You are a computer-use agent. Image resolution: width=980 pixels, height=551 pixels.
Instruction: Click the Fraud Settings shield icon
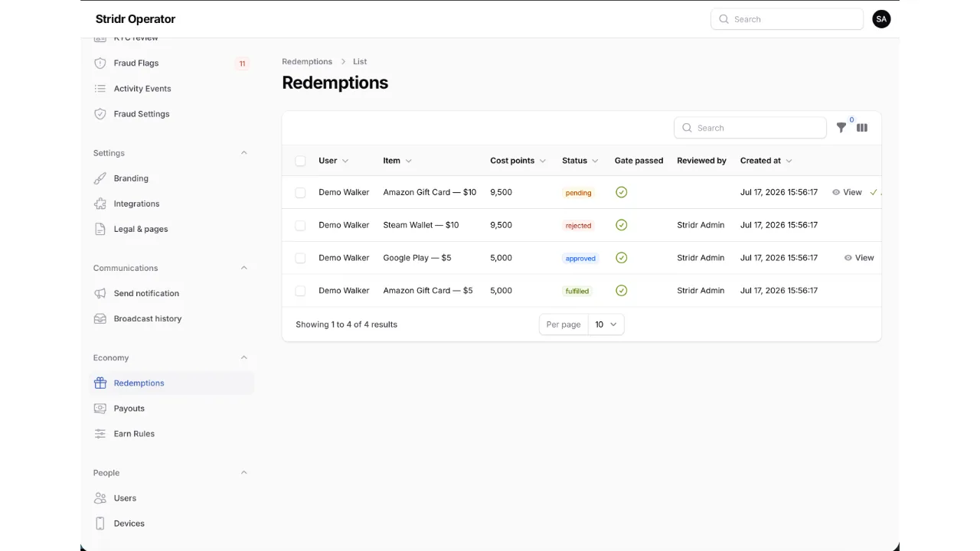pos(100,114)
